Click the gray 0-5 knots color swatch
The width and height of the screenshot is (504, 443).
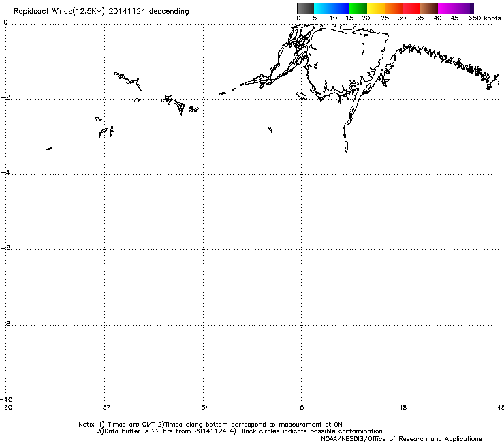pos(305,8)
